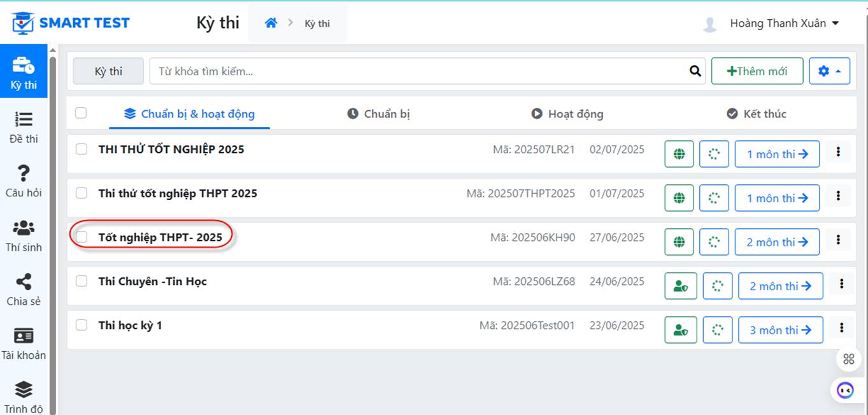Click globe icon for Thi thử tốt nghiệp THPT 2025

pos(679,198)
